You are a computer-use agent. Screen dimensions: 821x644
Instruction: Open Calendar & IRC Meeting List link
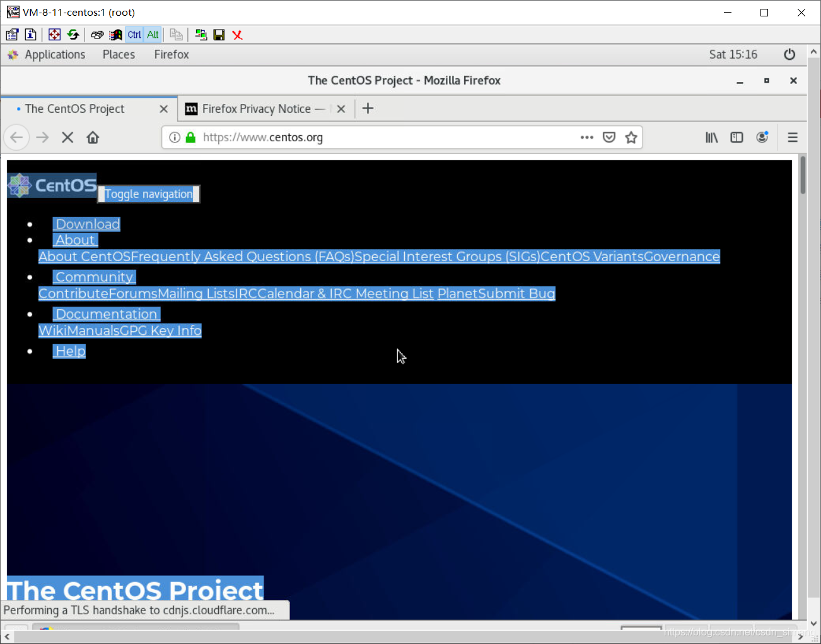point(346,294)
